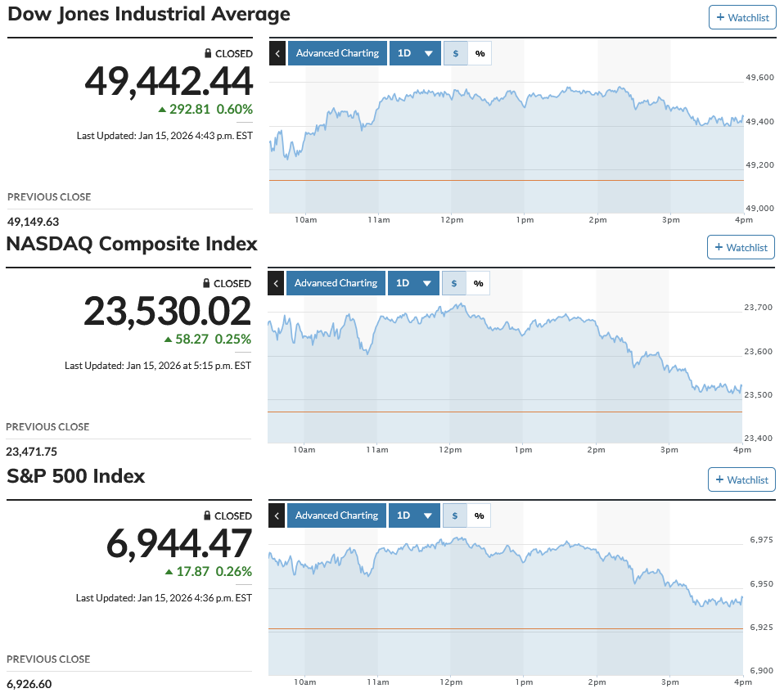The width and height of the screenshot is (784, 693).
Task: Add NASDAQ Composite to Watchlist
Action: [740, 247]
